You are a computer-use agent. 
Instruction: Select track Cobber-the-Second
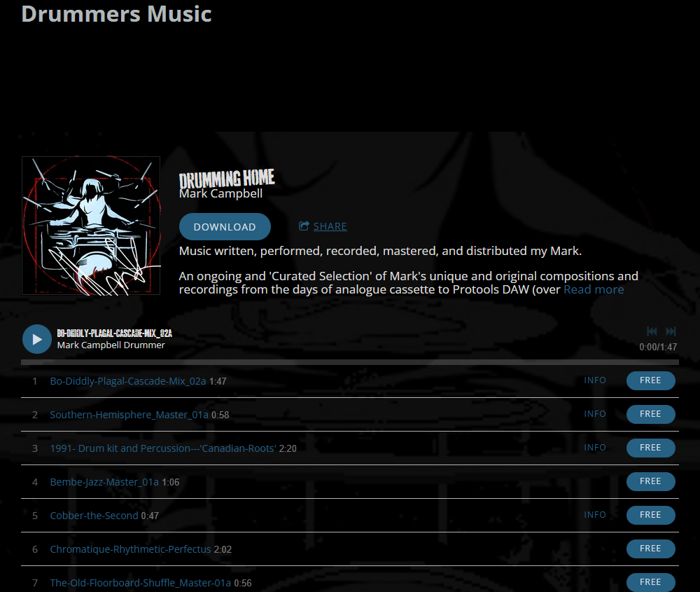94,516
